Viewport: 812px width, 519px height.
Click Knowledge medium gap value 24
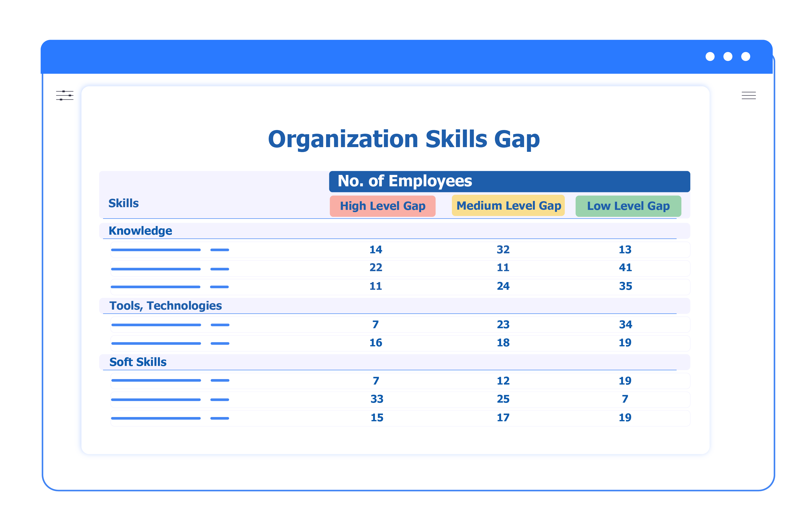pyautogui.click(x=503, y=286)
